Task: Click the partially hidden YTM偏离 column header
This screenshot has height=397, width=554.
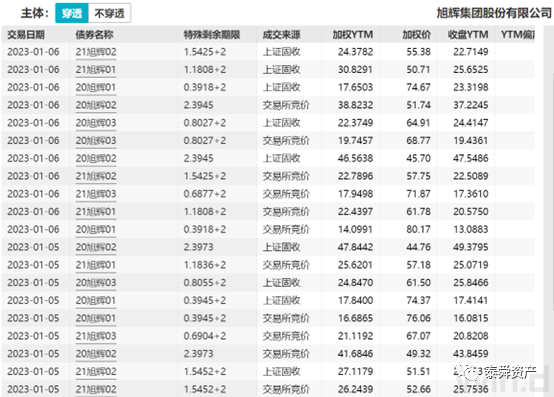Action: (x=518, y=35)
